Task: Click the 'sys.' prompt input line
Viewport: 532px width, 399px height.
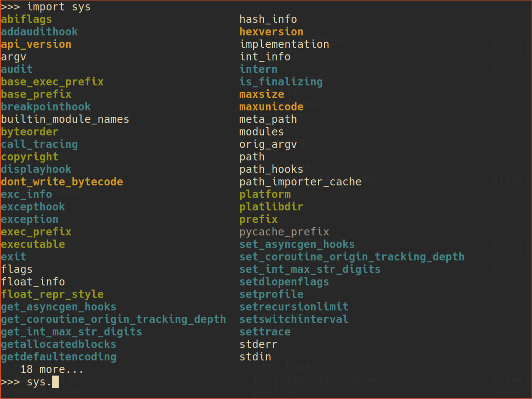Action: [x=30, y=382]
